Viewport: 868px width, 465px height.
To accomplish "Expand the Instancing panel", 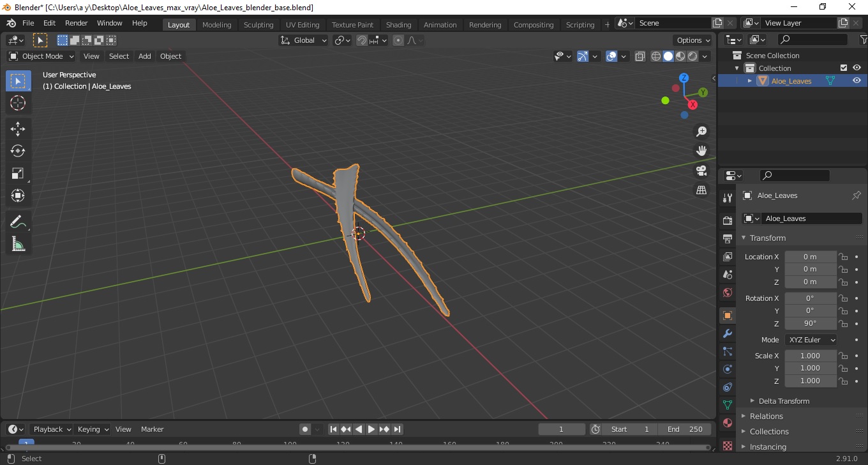I will [768, 447].
